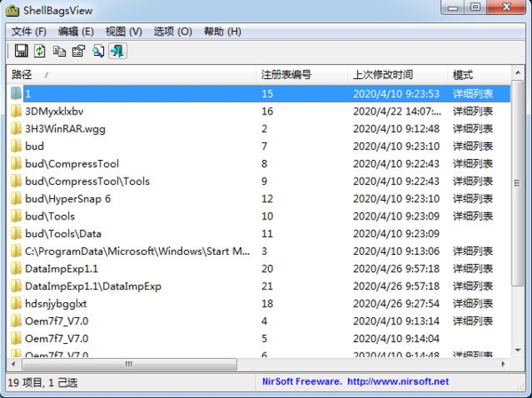This screenshot has width=532, height=398.
Task: Click vertical scrollbar up arrow
Action: (x=518, y=73)
